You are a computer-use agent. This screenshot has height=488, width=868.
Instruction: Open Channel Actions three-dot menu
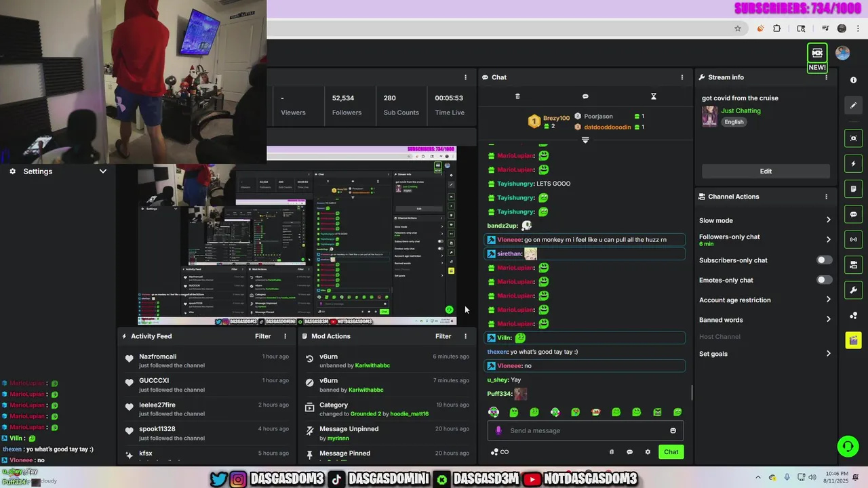pyautogui.click(x=826, y=197)
